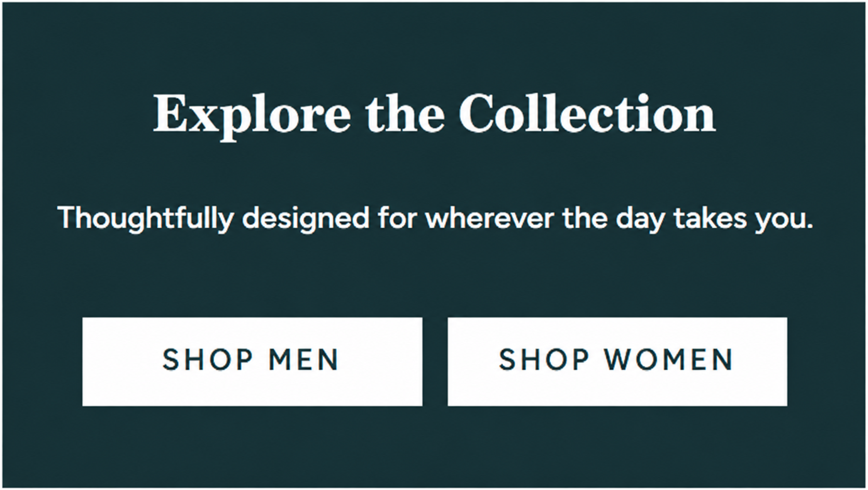The image size is (868, 490).
Task: Click the word Collection in the heading
Action: click(x=587, y=113)
